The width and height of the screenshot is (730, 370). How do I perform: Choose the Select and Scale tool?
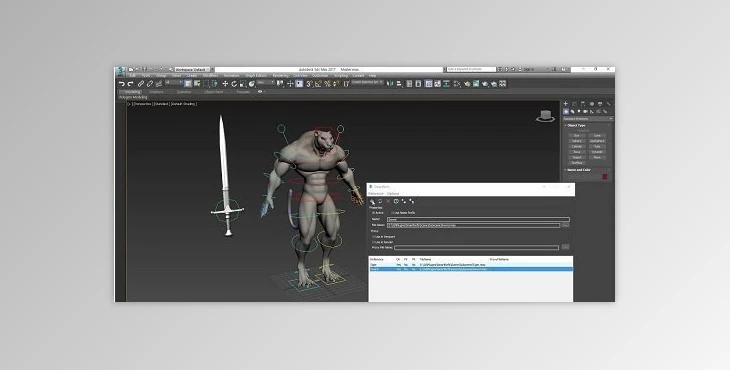pyautogui.click(x=243, y=84)
